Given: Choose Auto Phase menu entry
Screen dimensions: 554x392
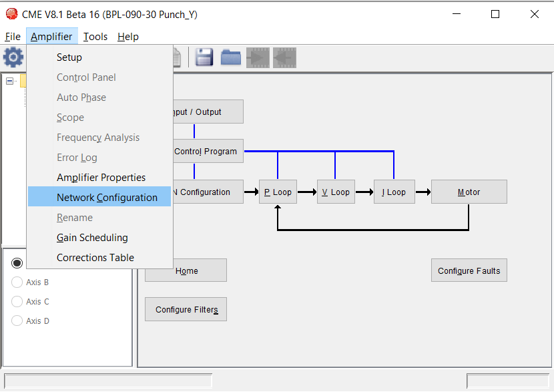Looking at the screenshot, I should (x=99, y=97).
